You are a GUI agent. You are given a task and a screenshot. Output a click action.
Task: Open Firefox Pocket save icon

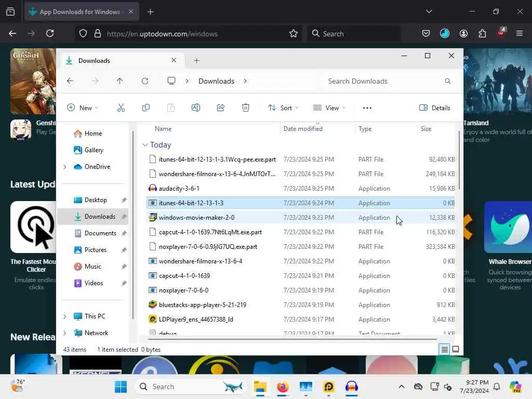(x=426, y=34)
